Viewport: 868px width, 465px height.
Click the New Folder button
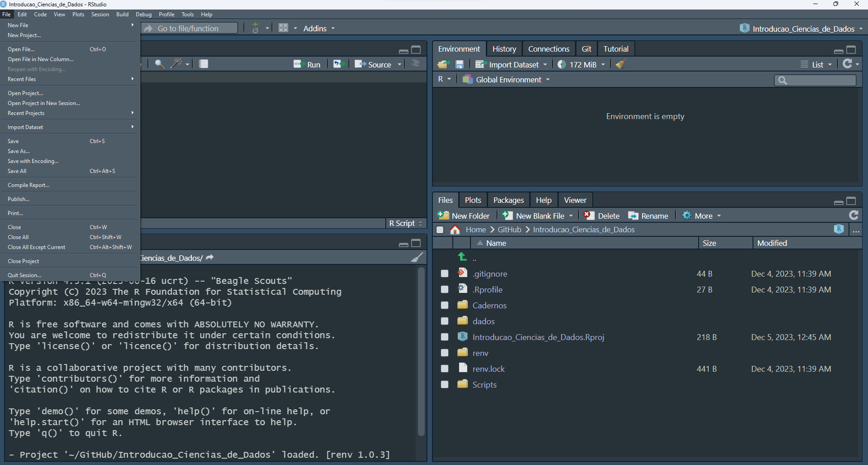click(x=464, y=216)
